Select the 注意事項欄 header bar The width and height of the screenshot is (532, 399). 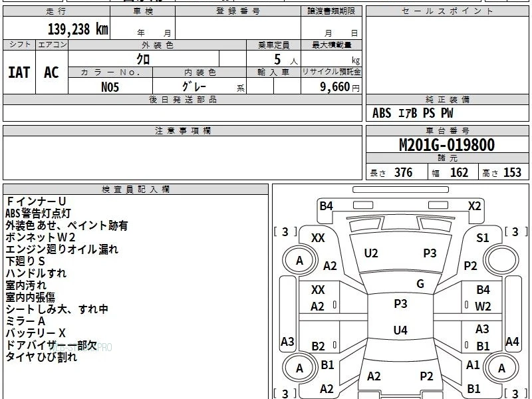182,131
